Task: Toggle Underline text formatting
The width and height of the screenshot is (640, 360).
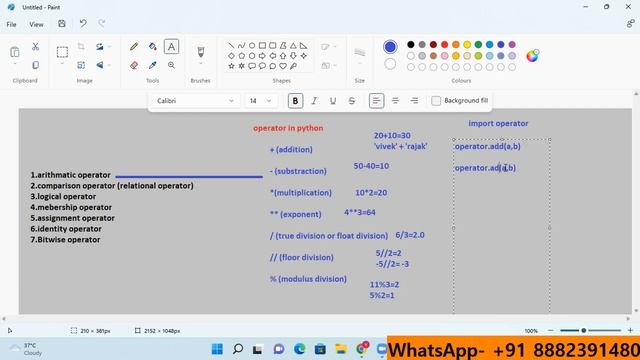Action: 333,101
